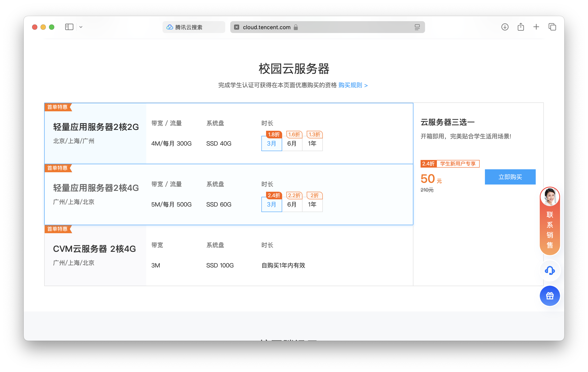The height and width of the screenshot is (372, 588).
Task: Expand the sidebar chevron dropdown
Action: coord(81,27)
